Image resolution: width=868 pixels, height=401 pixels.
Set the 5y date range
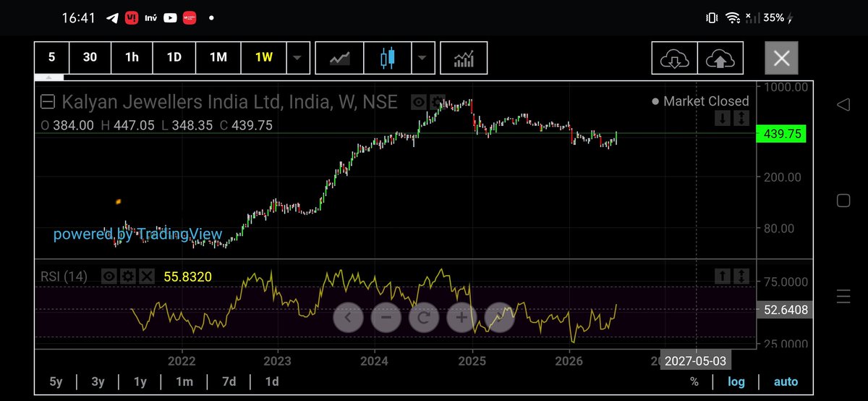coord(56,381)
